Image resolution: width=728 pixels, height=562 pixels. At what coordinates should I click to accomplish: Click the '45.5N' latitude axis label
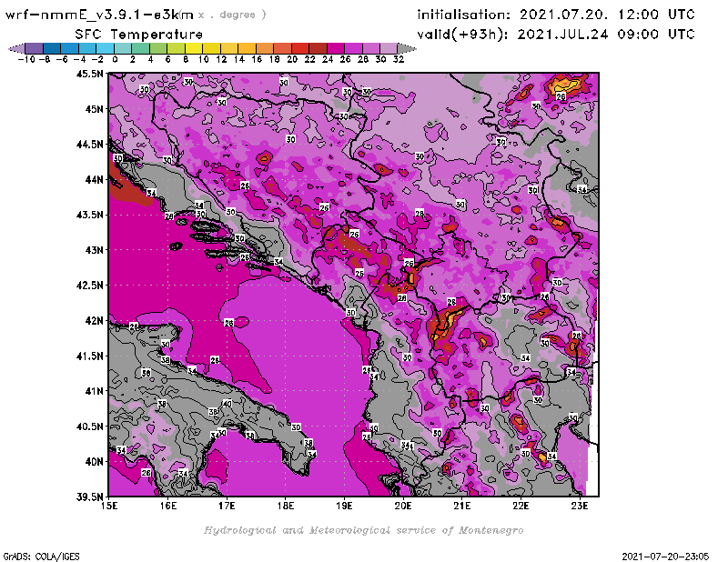pyautogui.click(x=89, y=74)
